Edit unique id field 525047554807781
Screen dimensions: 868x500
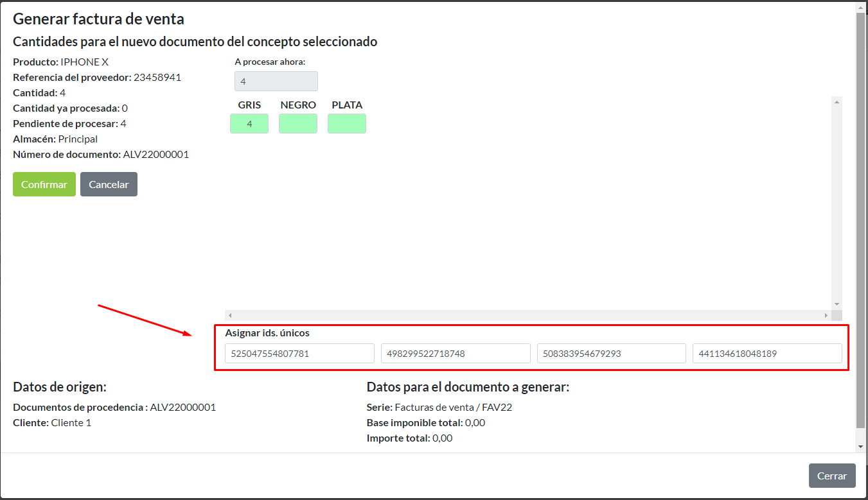(299, 353)
